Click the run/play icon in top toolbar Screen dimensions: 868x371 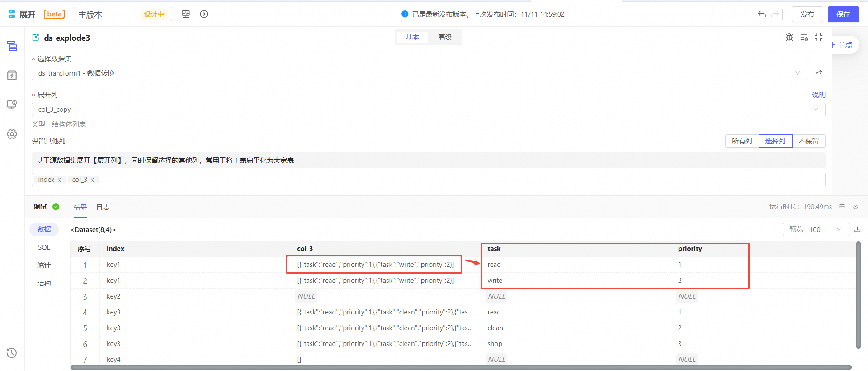pos(204,14)
